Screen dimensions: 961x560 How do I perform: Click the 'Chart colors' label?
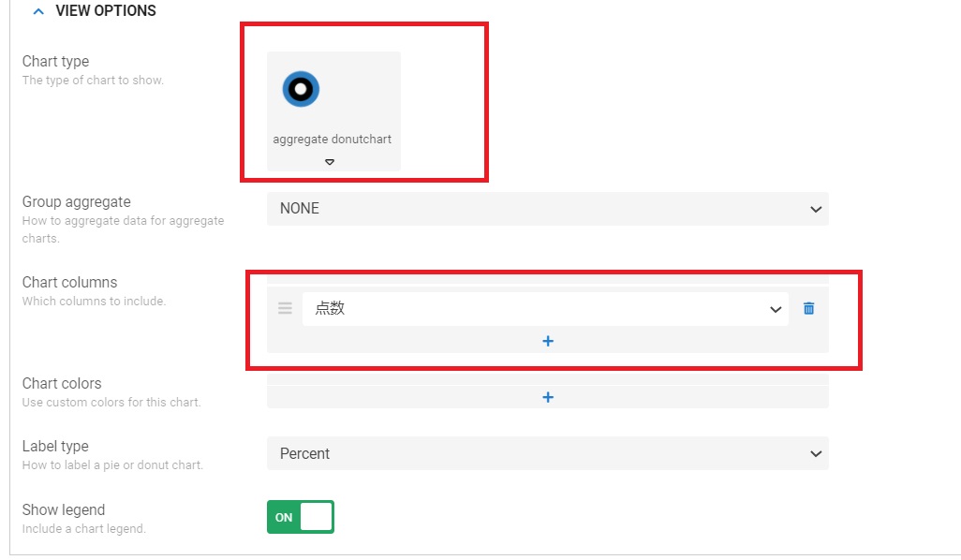(x=62, y=384)
